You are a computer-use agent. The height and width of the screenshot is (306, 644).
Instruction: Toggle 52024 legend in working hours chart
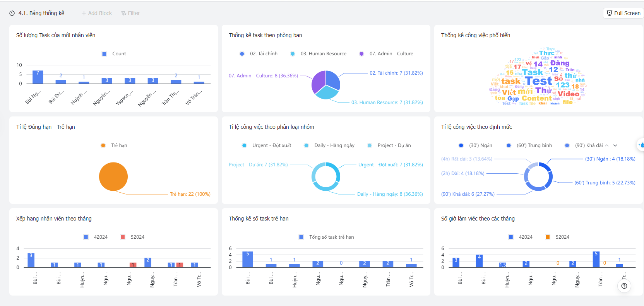(557, 237)
